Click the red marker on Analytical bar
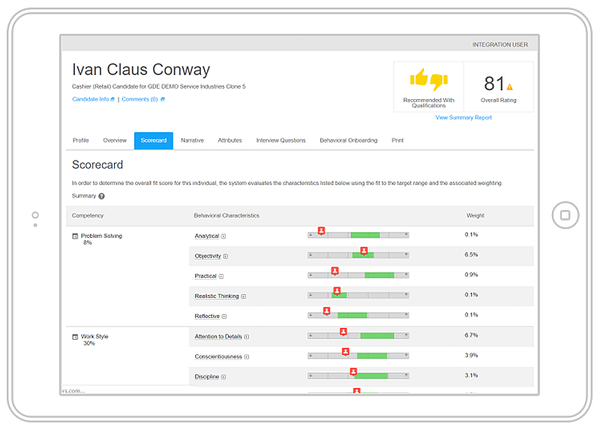The width and height of the screenshot is (600, 433). pos(321,231)
